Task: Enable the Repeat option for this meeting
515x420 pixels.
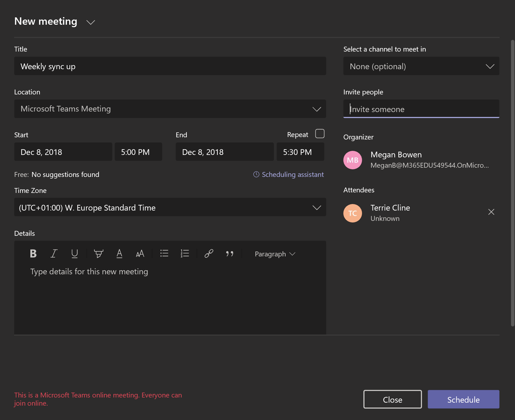Action: (320, 133)
